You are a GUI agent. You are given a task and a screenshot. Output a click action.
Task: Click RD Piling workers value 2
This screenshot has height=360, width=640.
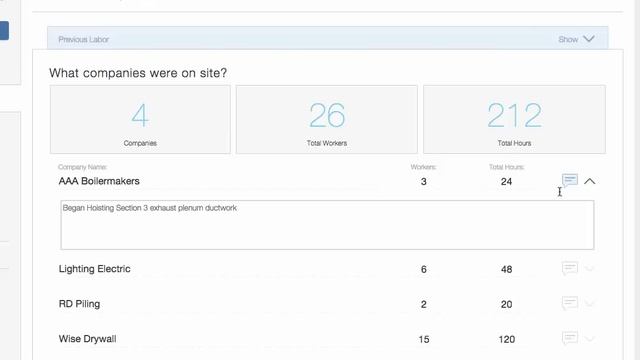424,304
